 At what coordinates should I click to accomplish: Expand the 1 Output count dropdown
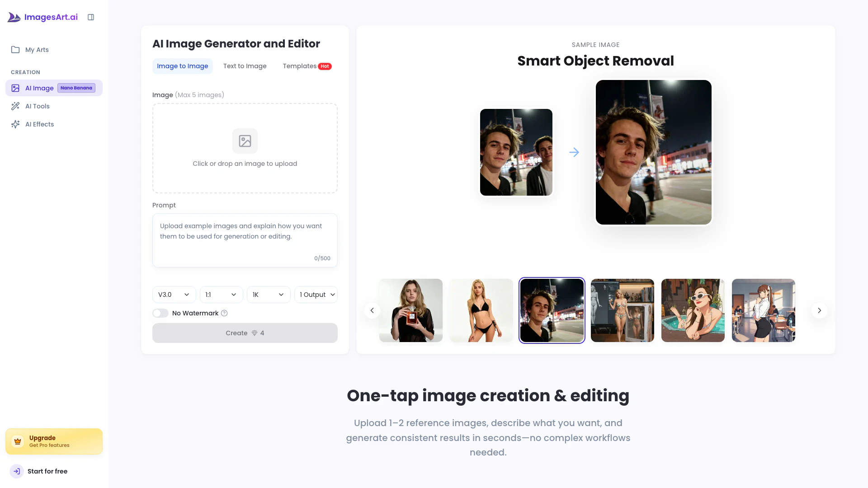click(x=316, y=295)
